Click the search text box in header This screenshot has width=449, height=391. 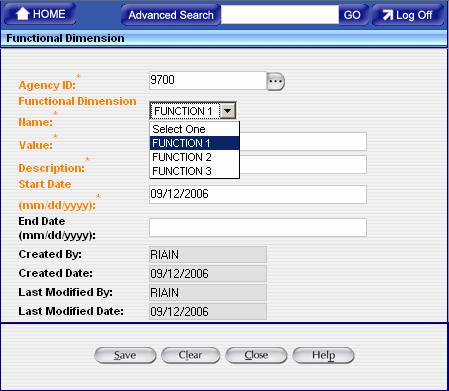pyautogui.click(x=280, y=15)
